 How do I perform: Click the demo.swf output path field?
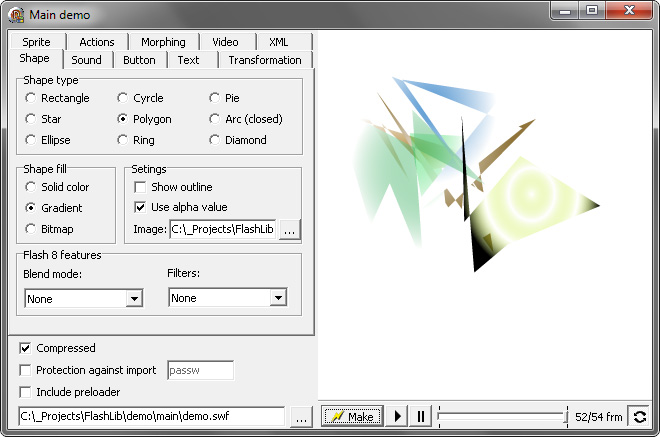[x=152, y=416]
